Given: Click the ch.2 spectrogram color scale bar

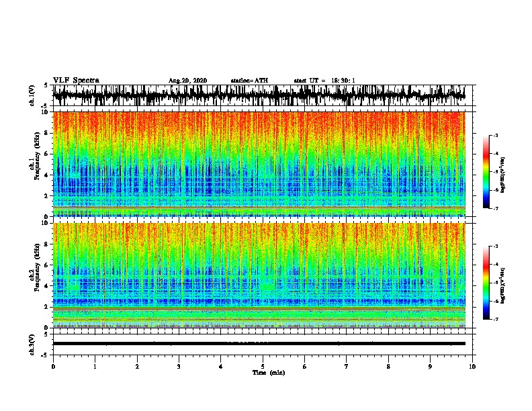Looking at the screenshot, I should (x=486, y=283).
